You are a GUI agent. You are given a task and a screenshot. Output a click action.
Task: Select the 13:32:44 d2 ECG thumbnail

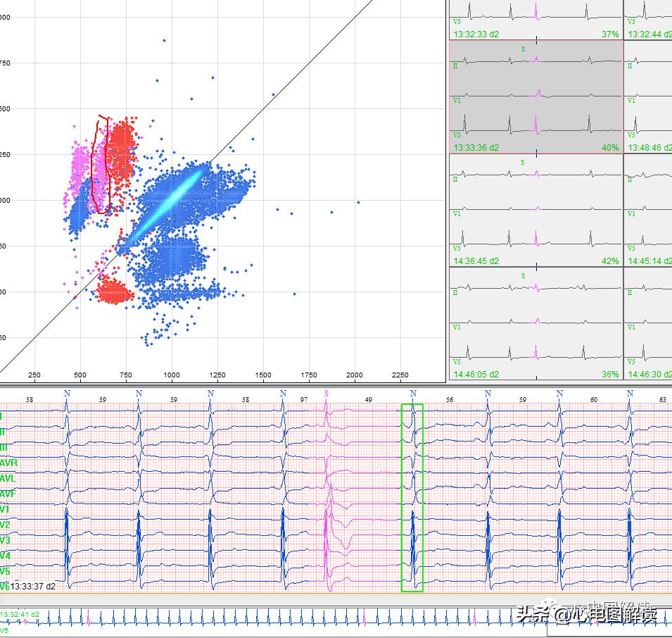tap(648, 19)
